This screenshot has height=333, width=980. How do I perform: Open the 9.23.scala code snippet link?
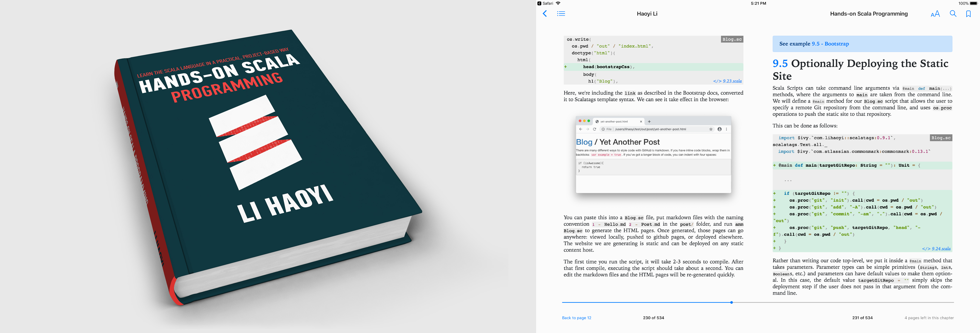(727, 81)
